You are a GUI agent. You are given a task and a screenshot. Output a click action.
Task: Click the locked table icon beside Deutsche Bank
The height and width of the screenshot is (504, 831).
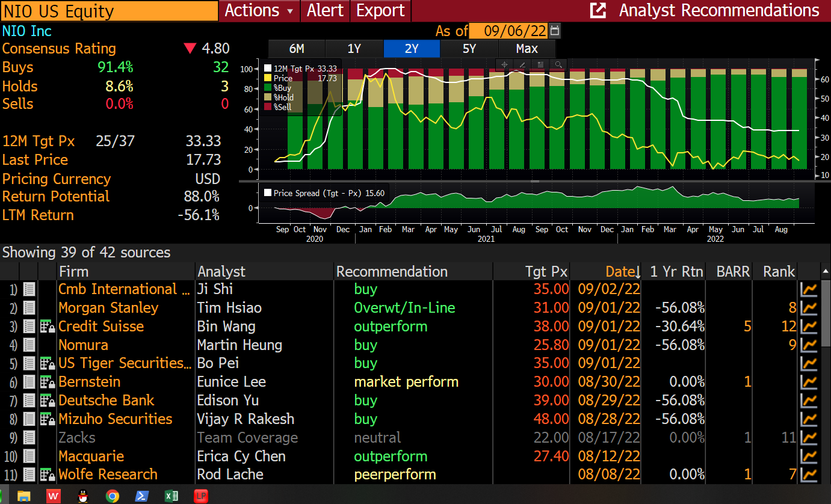(48, 401)
